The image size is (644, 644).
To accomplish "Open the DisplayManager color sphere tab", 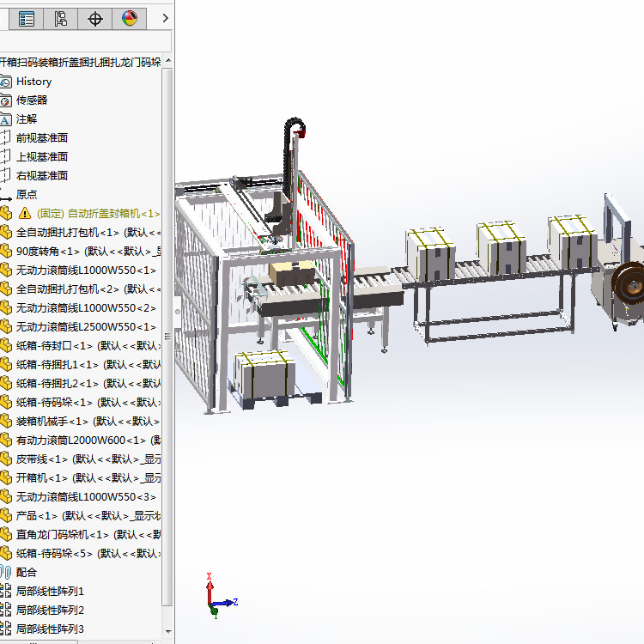I will [130, 19].
